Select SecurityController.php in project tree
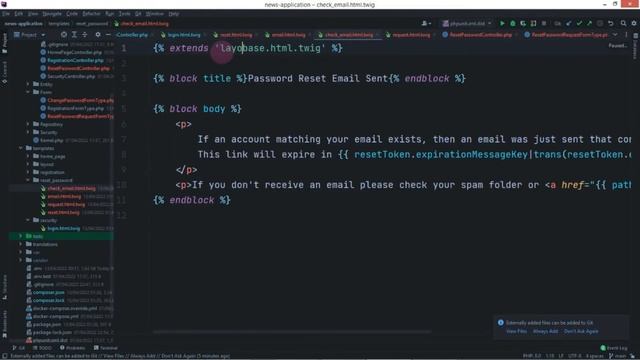 pyautogui.click(x=71, y=76)
